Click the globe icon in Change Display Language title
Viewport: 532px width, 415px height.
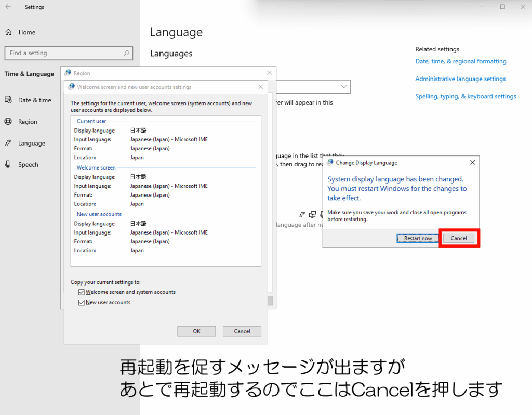[330, 163]
